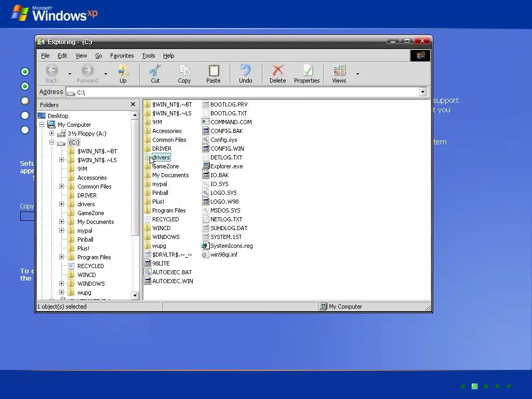The width and height of the screenshot is (532, 399).
Task: Click folder tree scrollbar up arrow
Action: pyautogui.click(x=135, y=115)
